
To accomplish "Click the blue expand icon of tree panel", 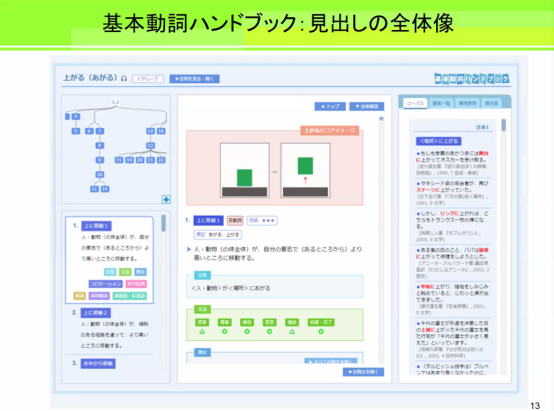I will pyautogui.click(x=166, y=199).
